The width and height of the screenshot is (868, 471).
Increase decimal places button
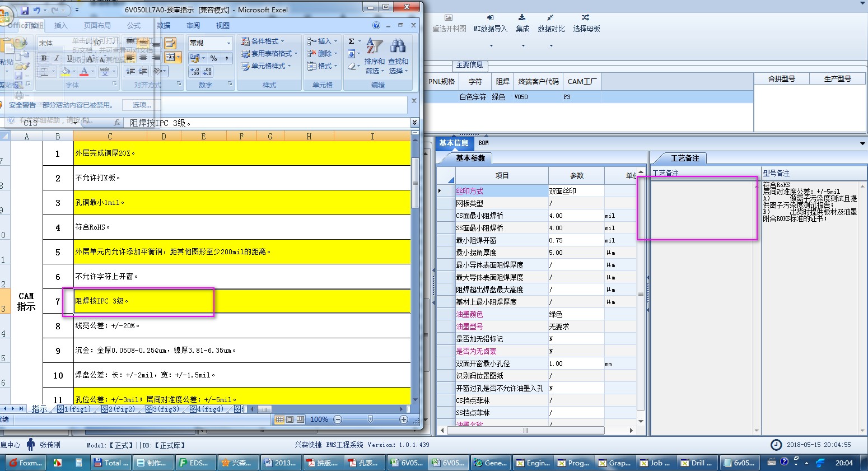coord(195,72)
